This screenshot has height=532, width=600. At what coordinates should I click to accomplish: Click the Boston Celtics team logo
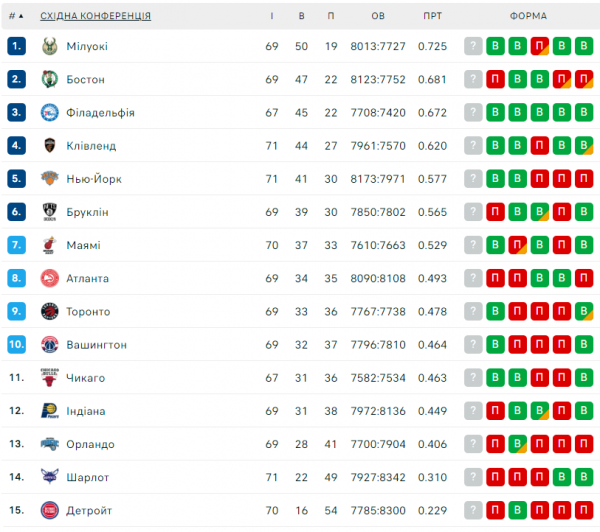(x=50, y=79)
